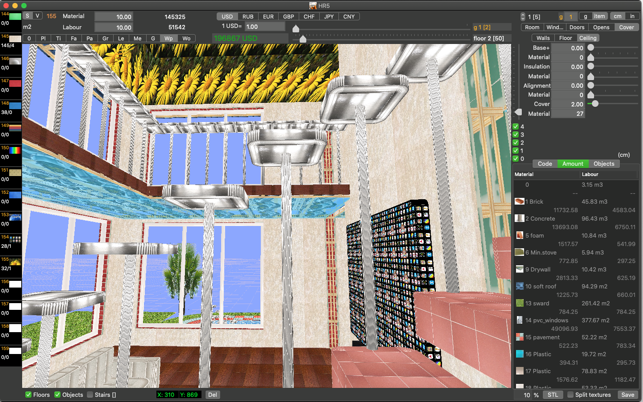Click the Del button
Screen dimensions: 643x402
coord(212,395)
